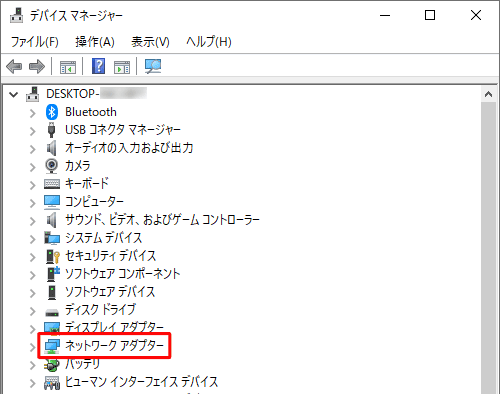This screenshot has height=394, width=500.
Task: Select キーボード label
Action: point(87,183)
